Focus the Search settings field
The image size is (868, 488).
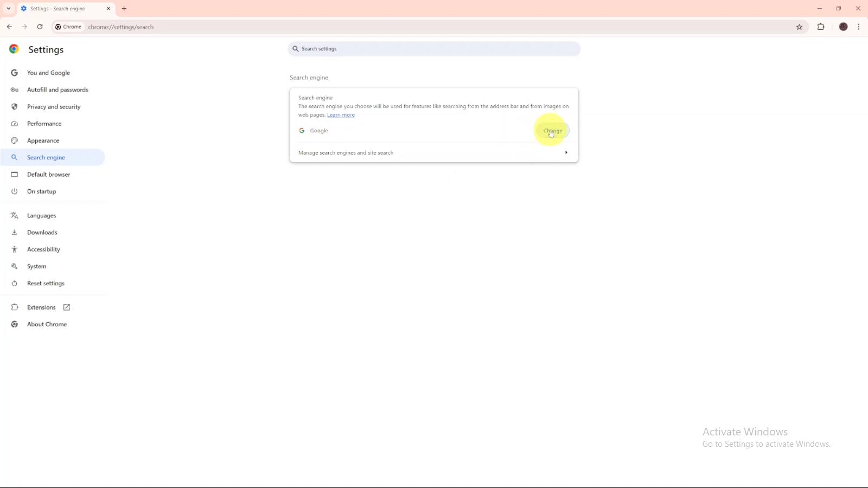434,49
